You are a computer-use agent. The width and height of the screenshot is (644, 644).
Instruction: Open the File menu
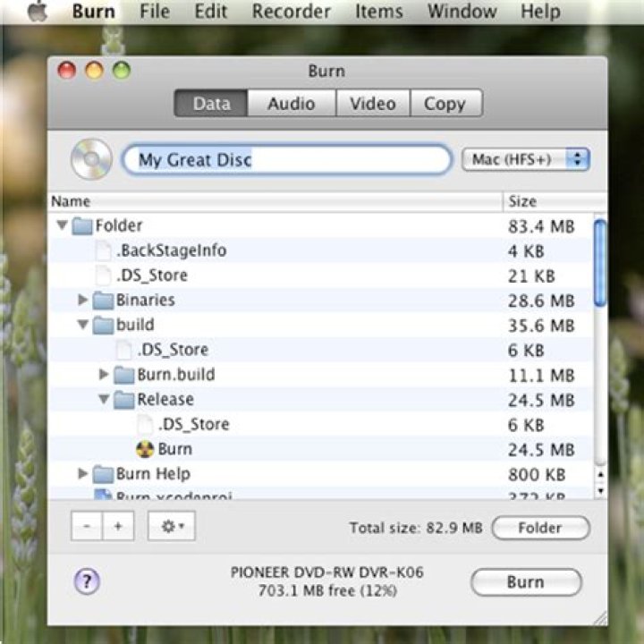[155, 11]
